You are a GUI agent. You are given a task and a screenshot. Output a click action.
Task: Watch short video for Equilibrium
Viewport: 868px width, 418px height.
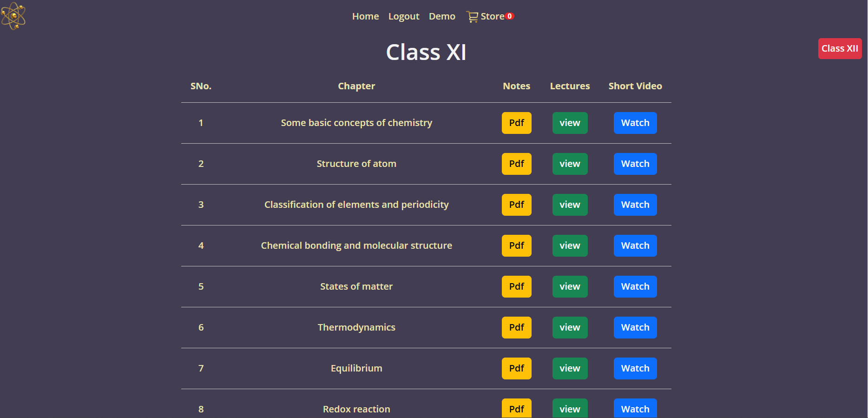coord(635,368)
